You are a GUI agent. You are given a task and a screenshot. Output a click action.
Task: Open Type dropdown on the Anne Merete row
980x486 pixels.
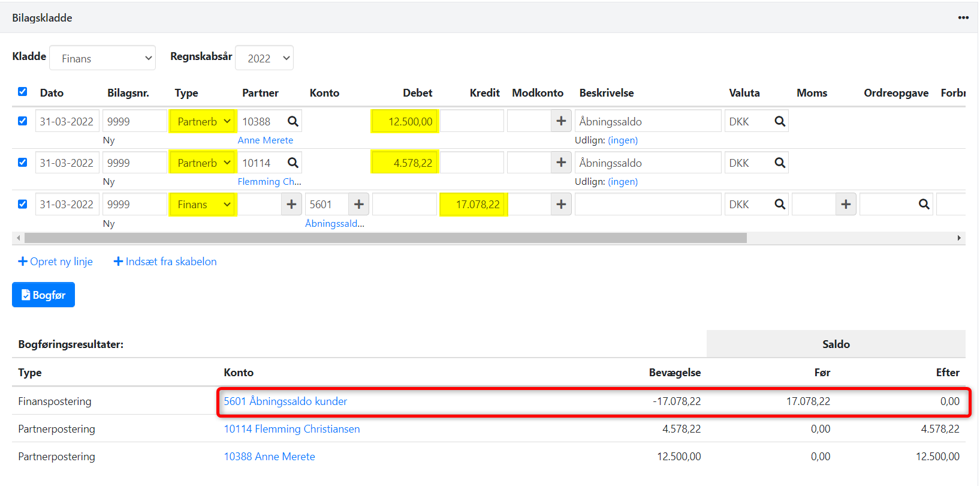tap(203, 121)
